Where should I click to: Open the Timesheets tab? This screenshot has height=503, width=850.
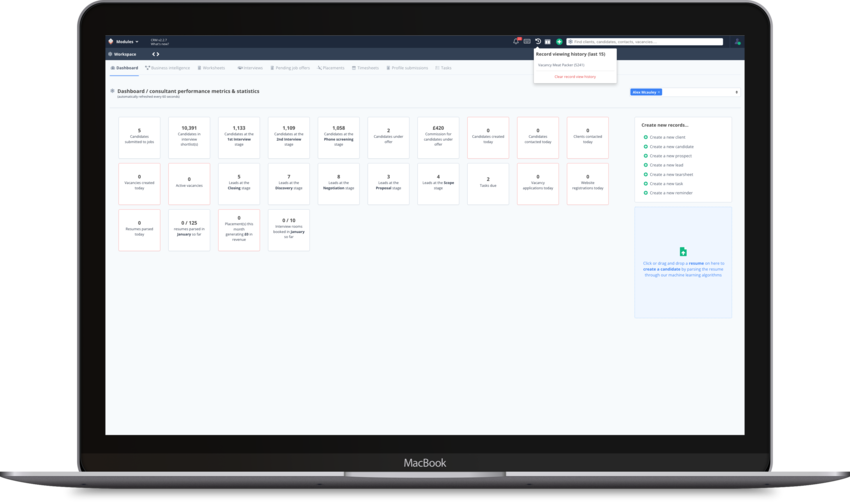pos(365,68)
